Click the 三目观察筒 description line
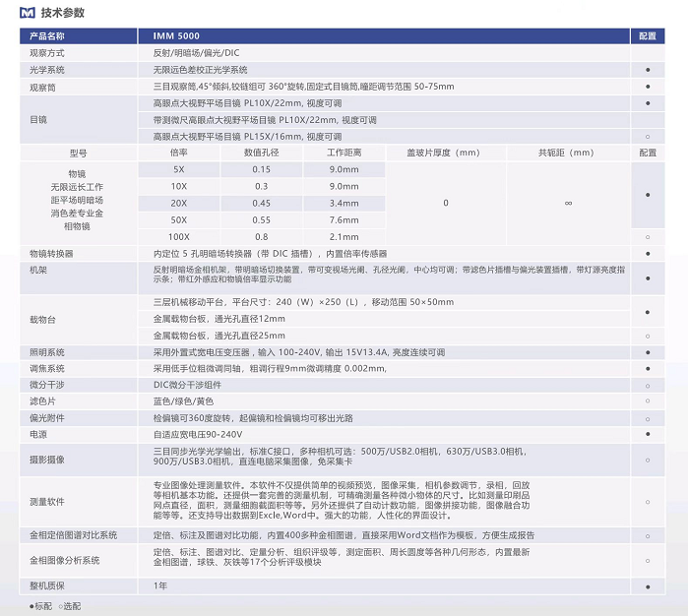Image resolution: width=688 pixels, height=616 pixels. 303,87
